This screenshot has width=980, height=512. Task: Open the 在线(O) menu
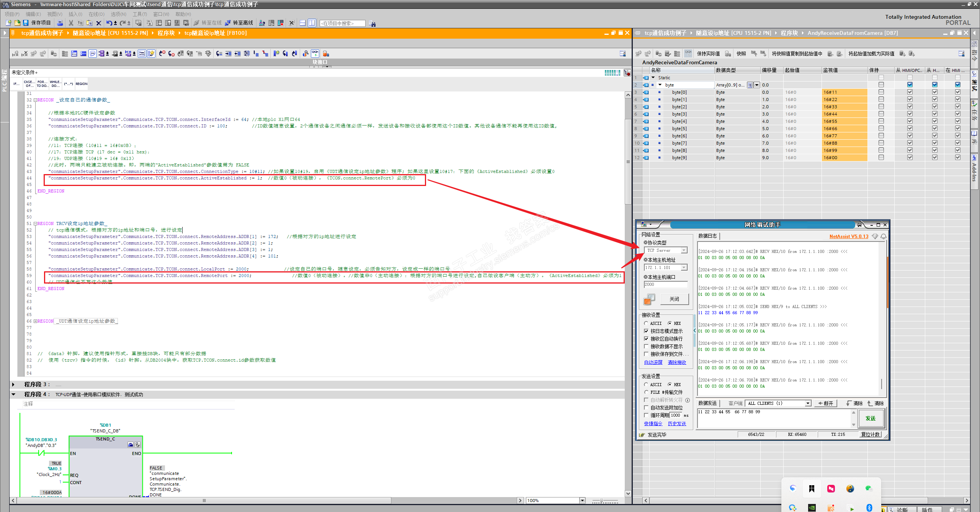coord(96,14)
